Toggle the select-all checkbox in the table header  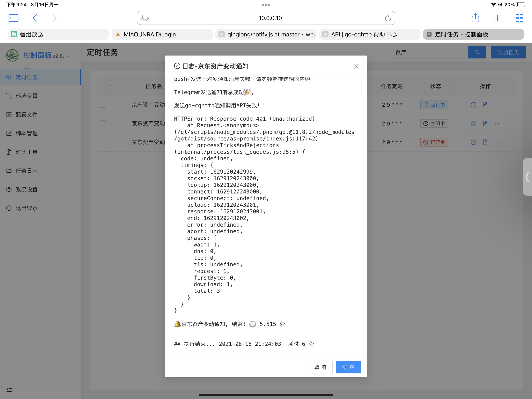coord(103,86)
